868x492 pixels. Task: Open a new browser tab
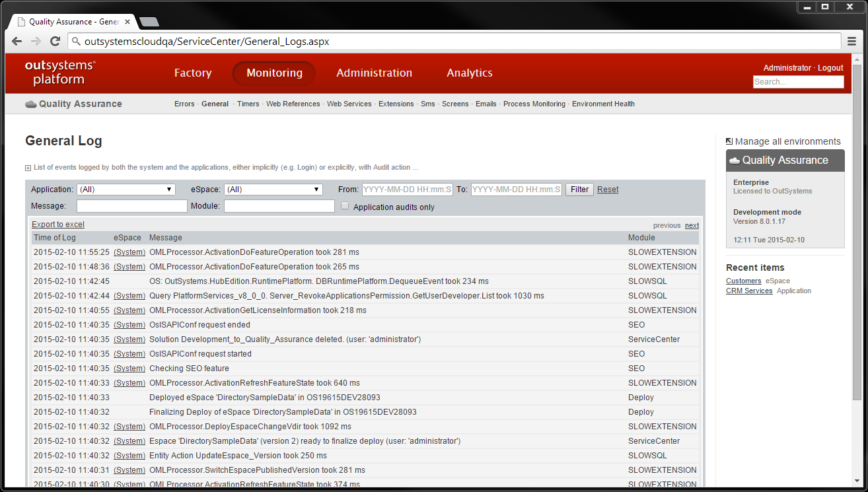click(149, 21)
